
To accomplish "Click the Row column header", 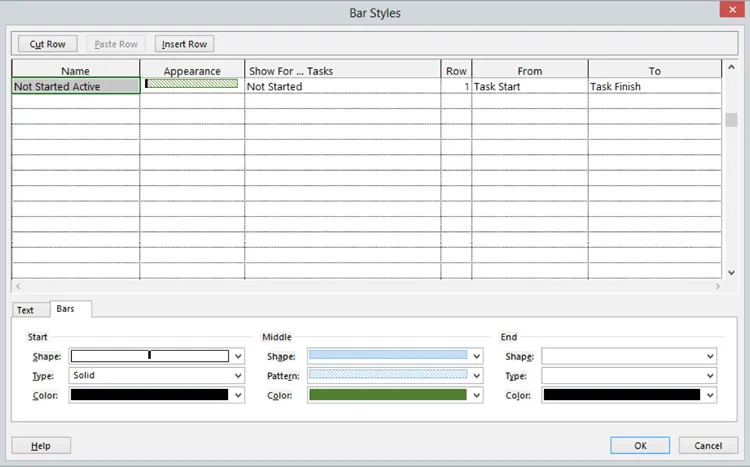I will (x=456, y=70).
